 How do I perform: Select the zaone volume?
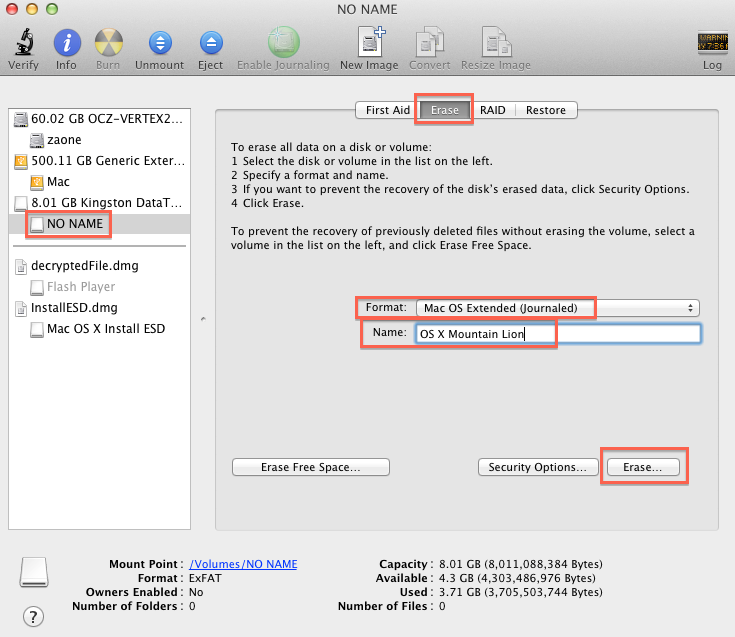coord(99,140)
